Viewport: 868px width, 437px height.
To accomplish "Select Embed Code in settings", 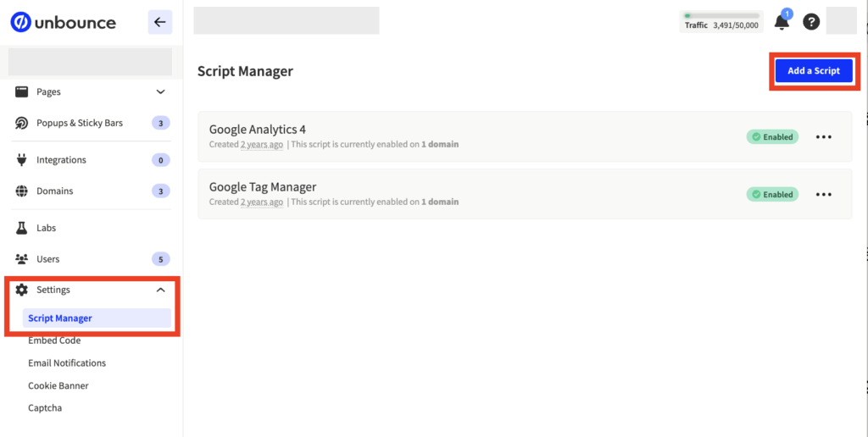I will click(x=54, y=340).
